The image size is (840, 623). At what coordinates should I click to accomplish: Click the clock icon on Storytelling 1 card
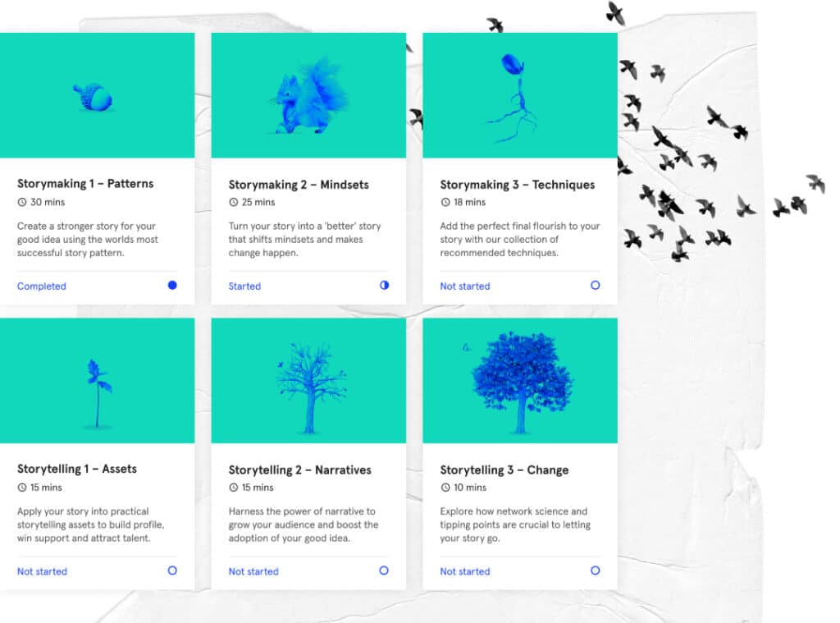pyautogui.click(x=22, y=488)
